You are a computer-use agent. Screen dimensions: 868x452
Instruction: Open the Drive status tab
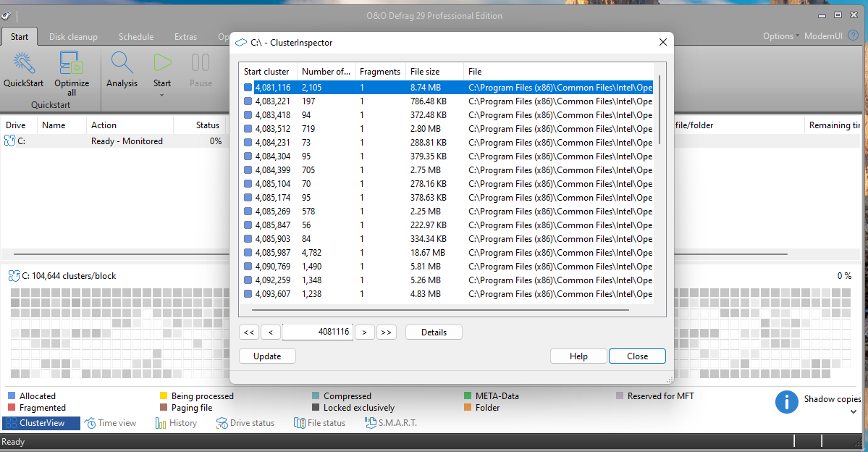point(245,423)
